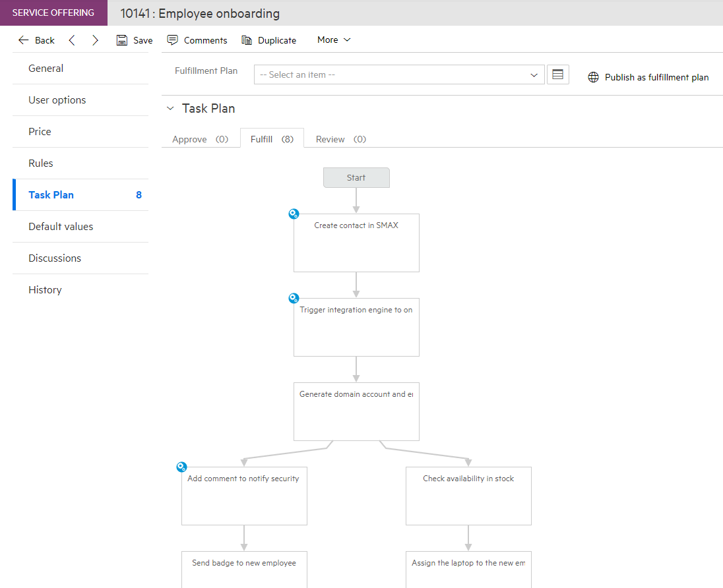Click the Back arrow icon
The image size is (723, 588).
pyautogui.click(x=22, y=40)
